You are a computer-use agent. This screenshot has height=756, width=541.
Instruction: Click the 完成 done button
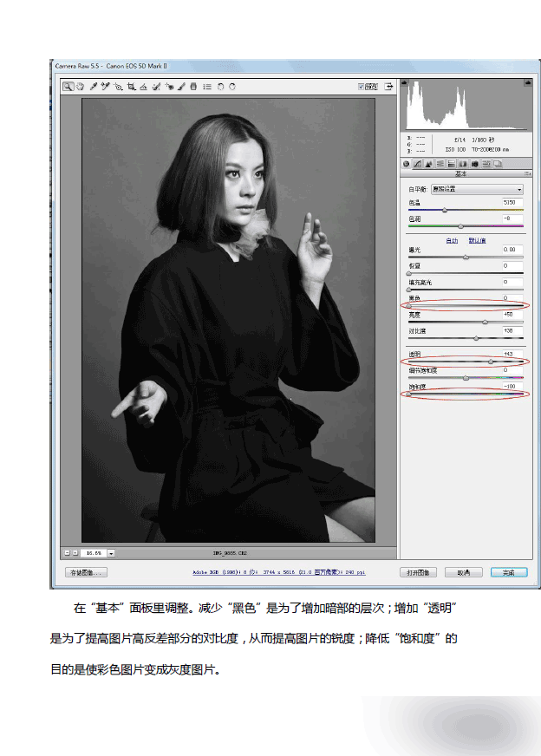pyautogui.click(x=509, y=572)
